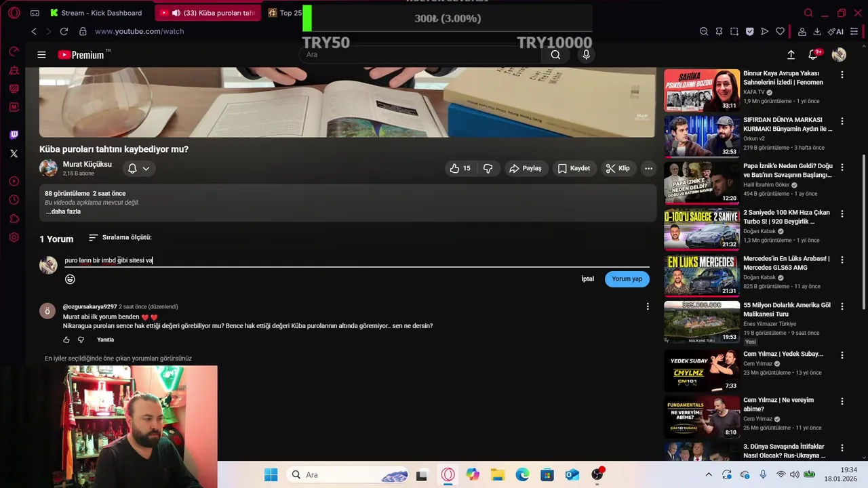Open options for 55 Milyon Dolarlık Malikanesi video
The width and height of the screenshot is (868, 488).
842,306
